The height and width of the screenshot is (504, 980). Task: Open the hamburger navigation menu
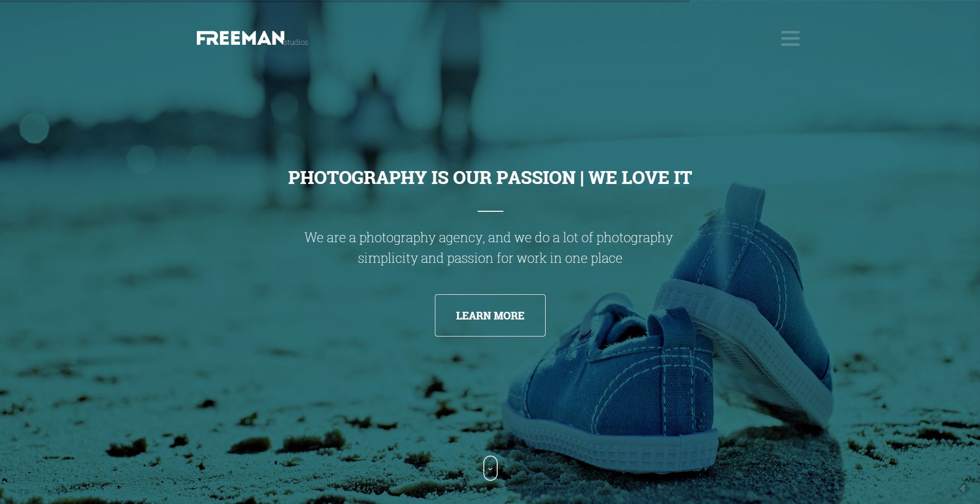pos(790,38)
